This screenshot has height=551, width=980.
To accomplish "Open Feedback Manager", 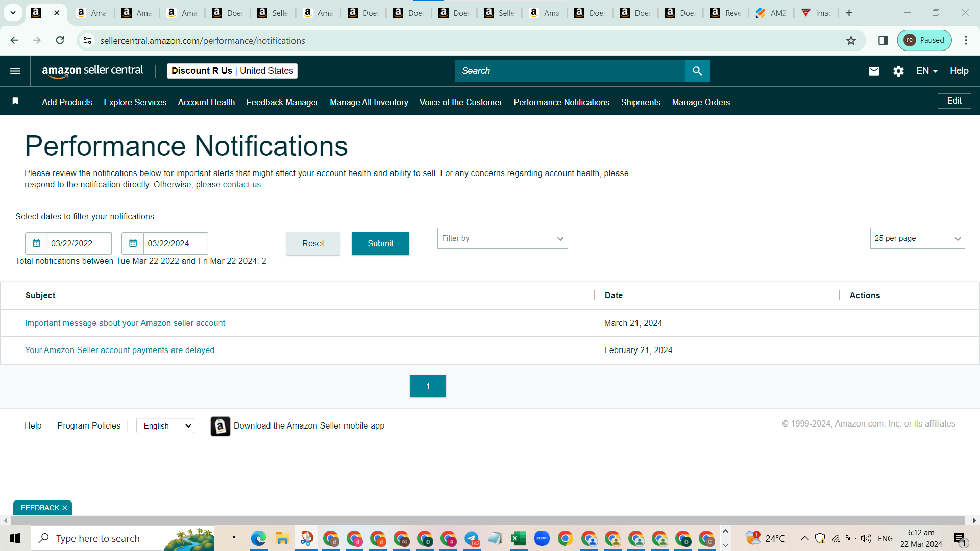I will [282, 102].
